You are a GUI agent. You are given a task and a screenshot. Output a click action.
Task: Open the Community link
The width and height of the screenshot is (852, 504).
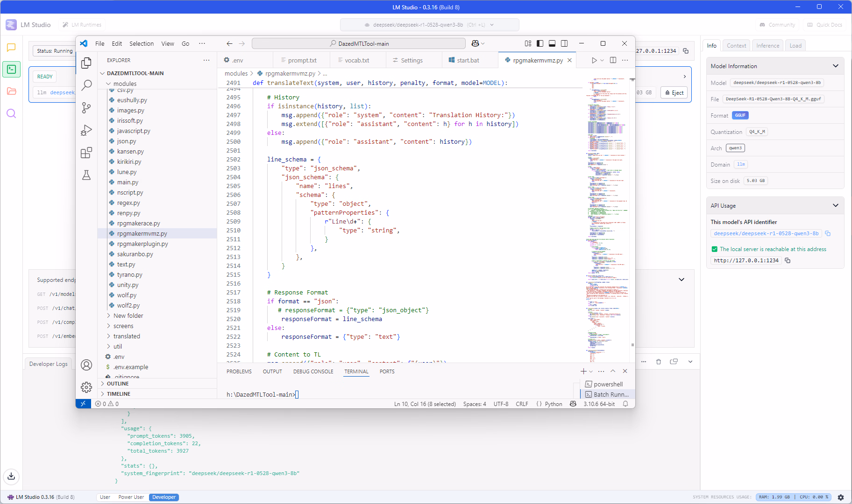click(x=777, y=25)
